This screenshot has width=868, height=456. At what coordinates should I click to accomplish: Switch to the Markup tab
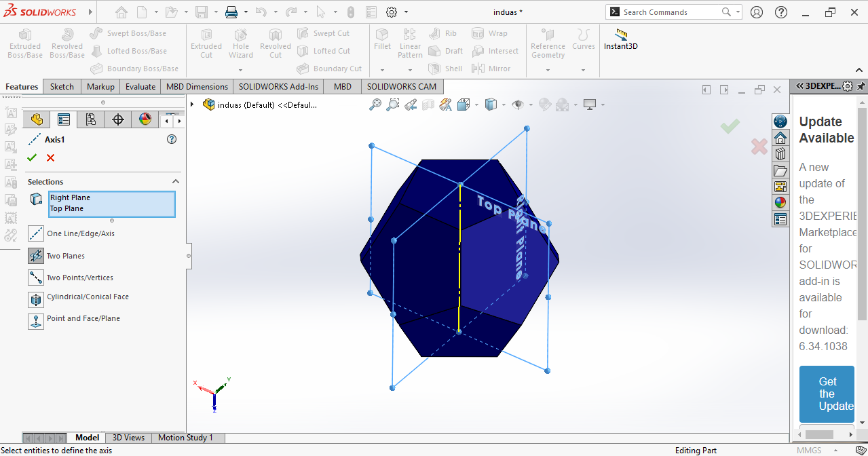(x=100, y=86)
